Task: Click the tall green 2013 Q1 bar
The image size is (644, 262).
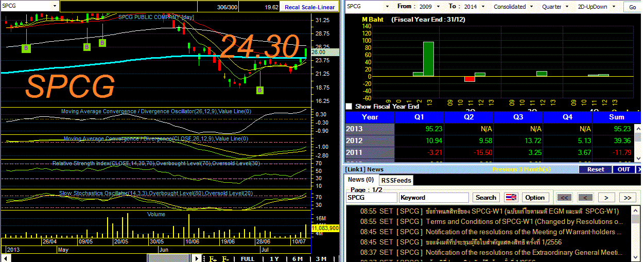Action: [x=428, y=59]
